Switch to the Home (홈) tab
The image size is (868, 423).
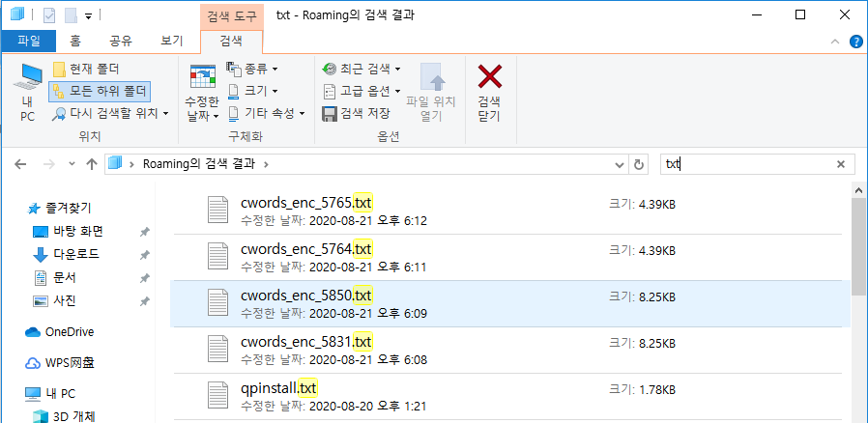[x=75, y=41]
